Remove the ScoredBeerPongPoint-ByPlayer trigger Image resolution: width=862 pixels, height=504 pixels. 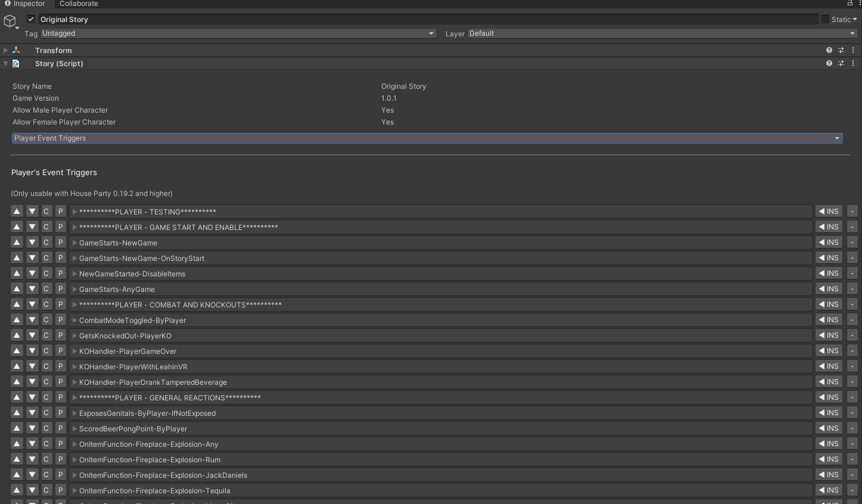(852, 428)
